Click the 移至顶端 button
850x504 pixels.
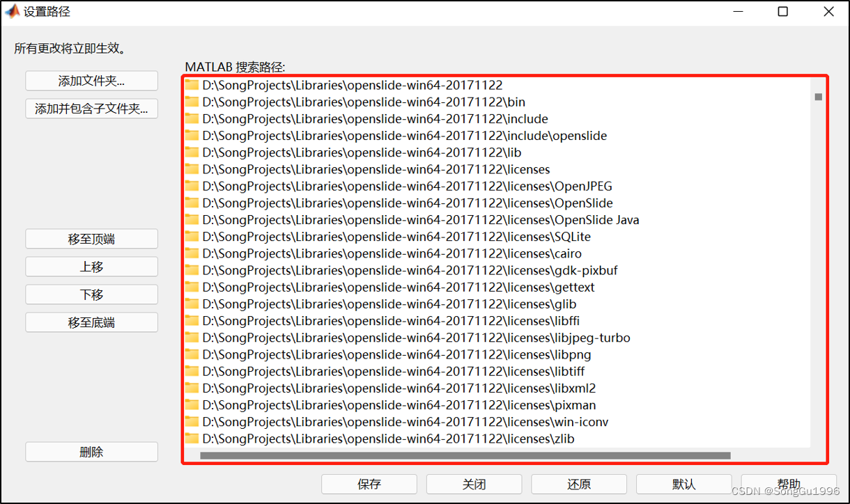click(x=92, y=239)
